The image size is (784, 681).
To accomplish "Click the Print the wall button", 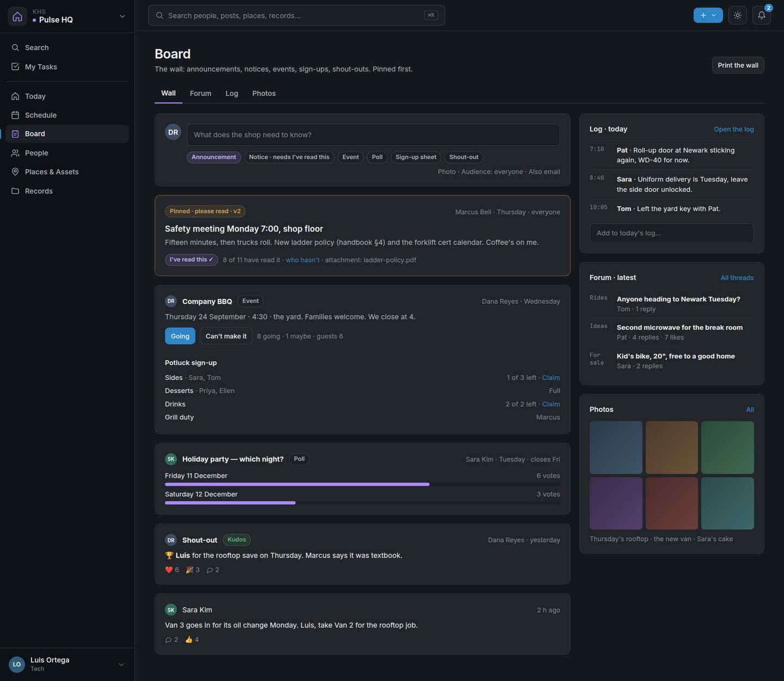I will point(738,65).
